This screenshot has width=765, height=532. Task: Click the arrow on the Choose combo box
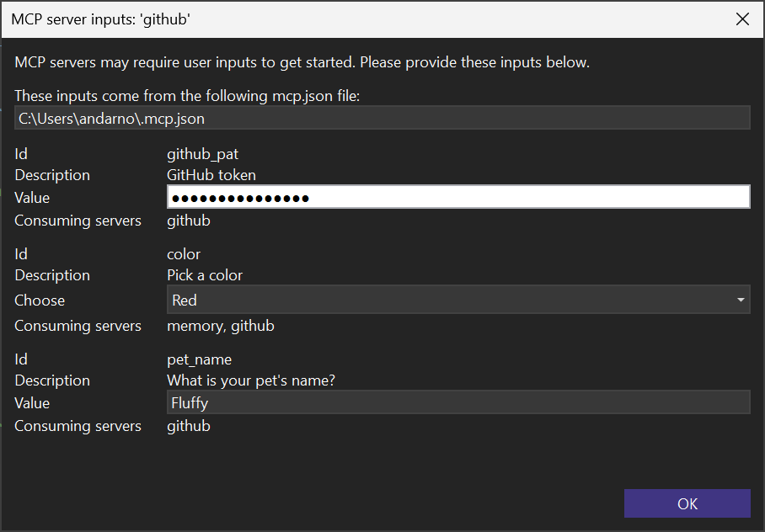coord(741,300)
